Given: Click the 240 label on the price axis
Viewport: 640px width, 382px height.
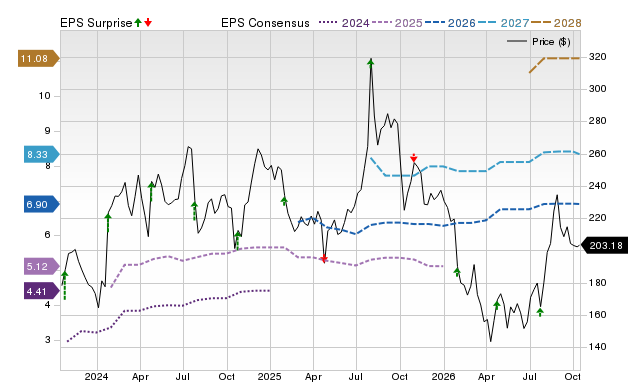Looking at the screenshot, I should pos(598,186).
